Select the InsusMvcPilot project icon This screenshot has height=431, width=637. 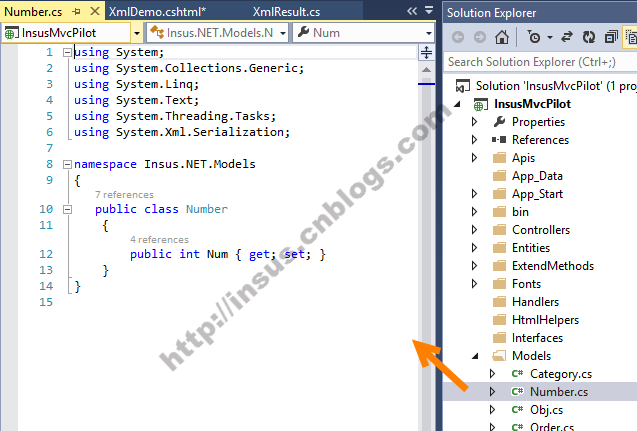(x=480, y=105)
